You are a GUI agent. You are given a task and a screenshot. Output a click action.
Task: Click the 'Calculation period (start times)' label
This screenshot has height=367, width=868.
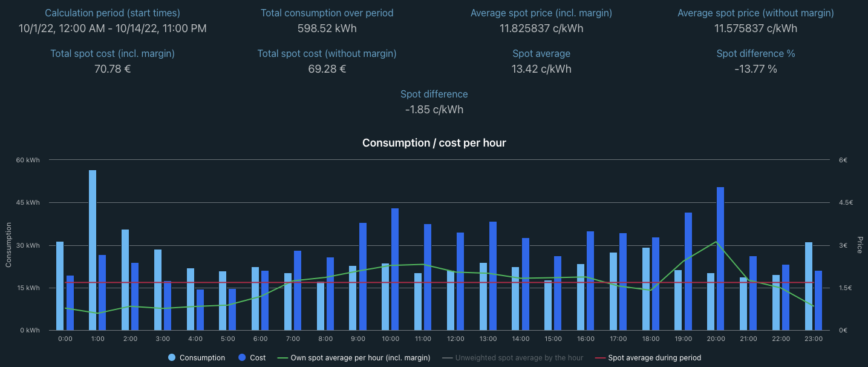pyautogui.click(x=113, y=13)
